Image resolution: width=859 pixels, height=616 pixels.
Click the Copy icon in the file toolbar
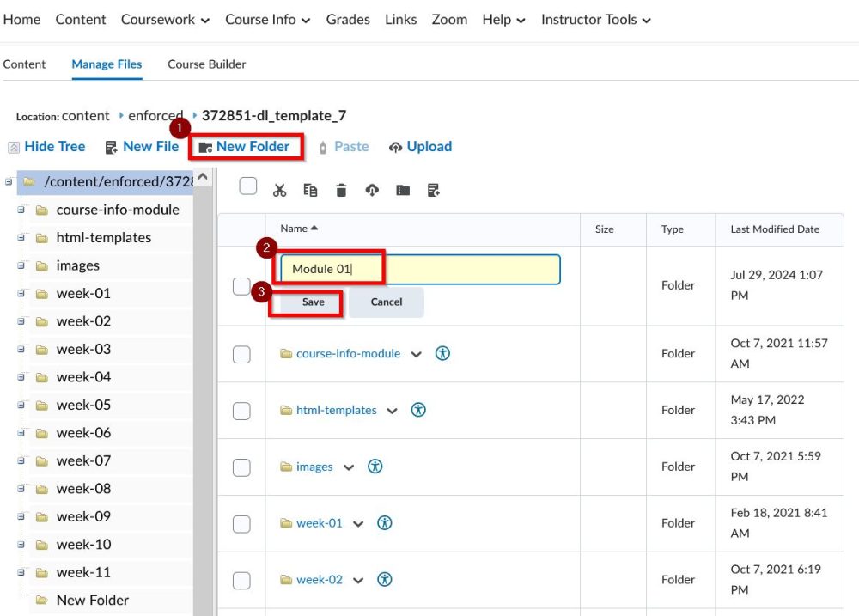tap(310, 189)
